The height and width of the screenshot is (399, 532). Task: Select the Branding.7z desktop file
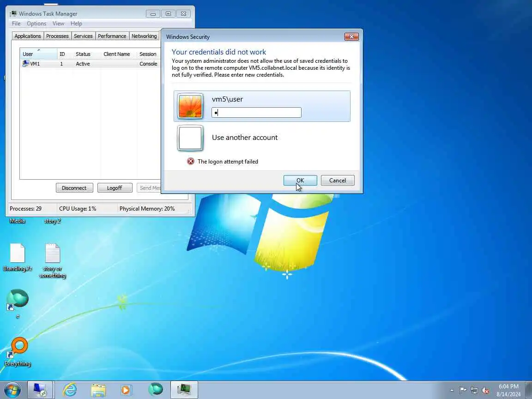pos(17,257)
